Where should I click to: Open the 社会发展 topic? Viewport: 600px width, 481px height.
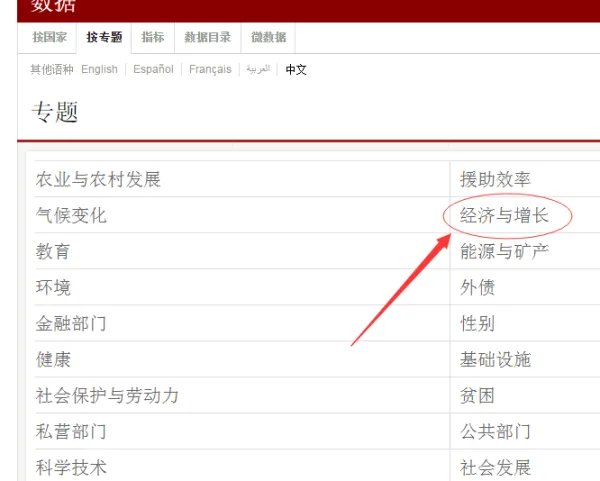[495, 467]
